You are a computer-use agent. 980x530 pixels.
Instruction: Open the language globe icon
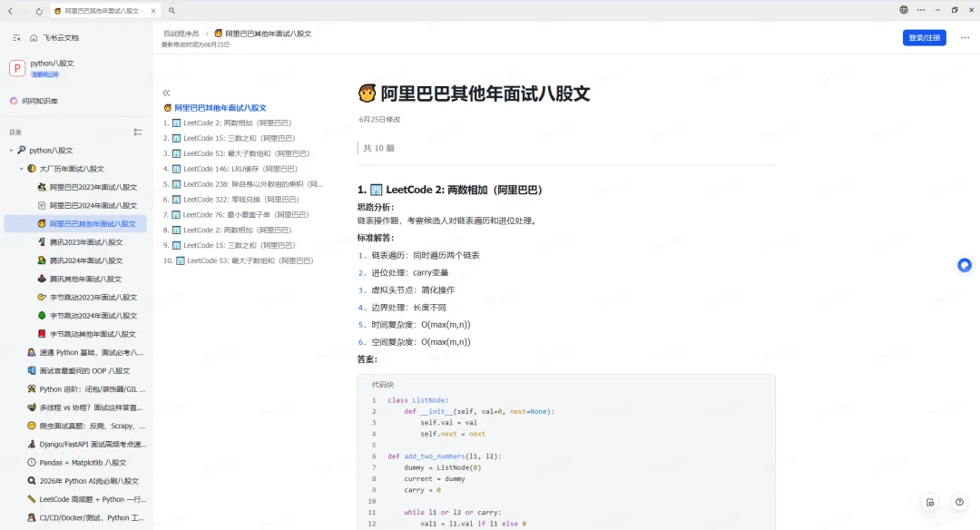tap(904, 10)
